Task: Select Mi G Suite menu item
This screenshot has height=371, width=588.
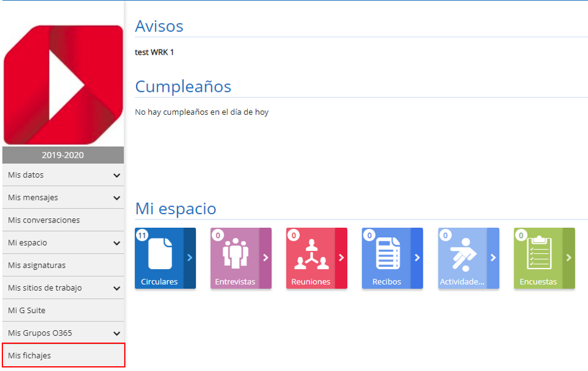Action: pyautogui.click(x=27, y=311)
